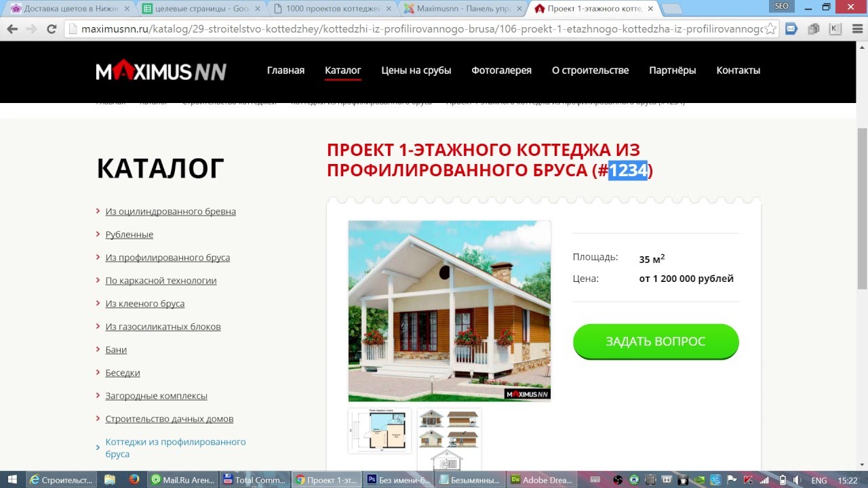Open 'Из клееного бруса' catalog link
The image size is (868, 488).
(145, 304)
